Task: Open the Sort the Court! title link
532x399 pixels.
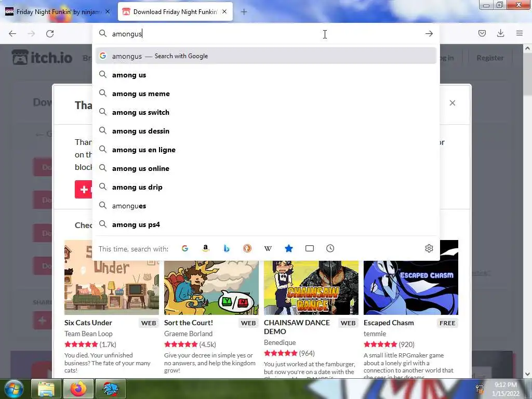Action: tap(189, 323)
